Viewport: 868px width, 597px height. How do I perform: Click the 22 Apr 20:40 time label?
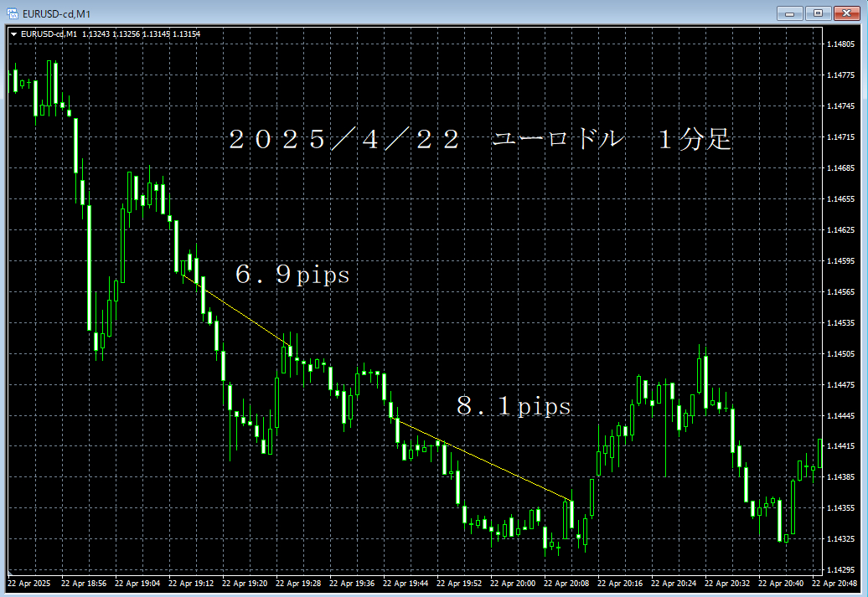click(x=782, y=584)
